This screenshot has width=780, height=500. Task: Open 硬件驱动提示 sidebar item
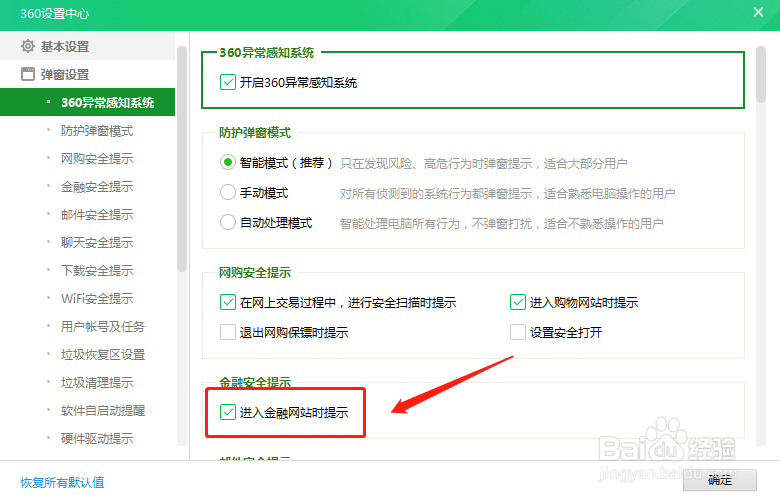click(97, 438)
